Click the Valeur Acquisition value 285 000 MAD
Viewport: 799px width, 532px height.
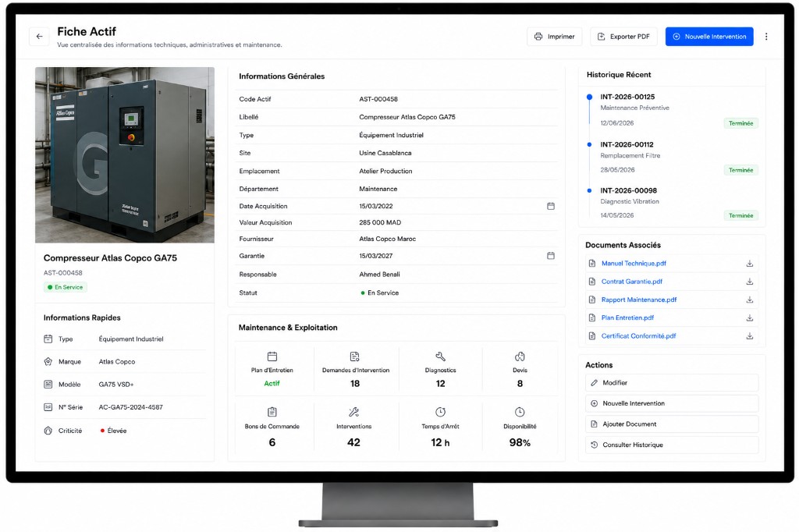tap(380, 222)
